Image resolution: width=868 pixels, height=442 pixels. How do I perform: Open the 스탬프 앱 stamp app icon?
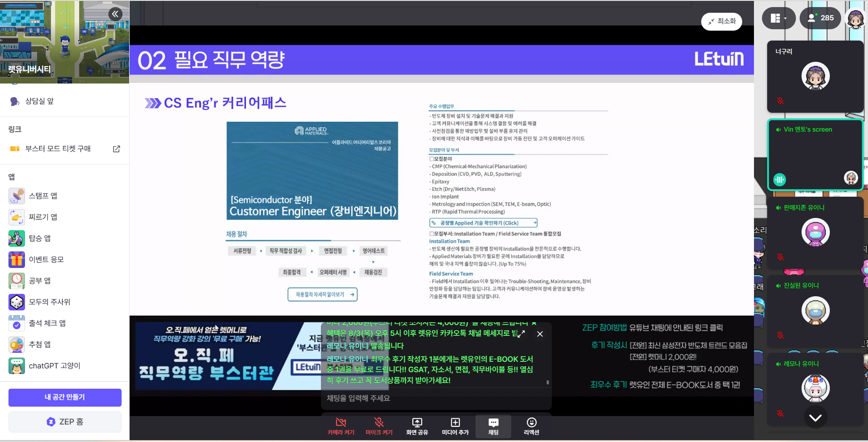pyautogui.click(x=16, y=196)
